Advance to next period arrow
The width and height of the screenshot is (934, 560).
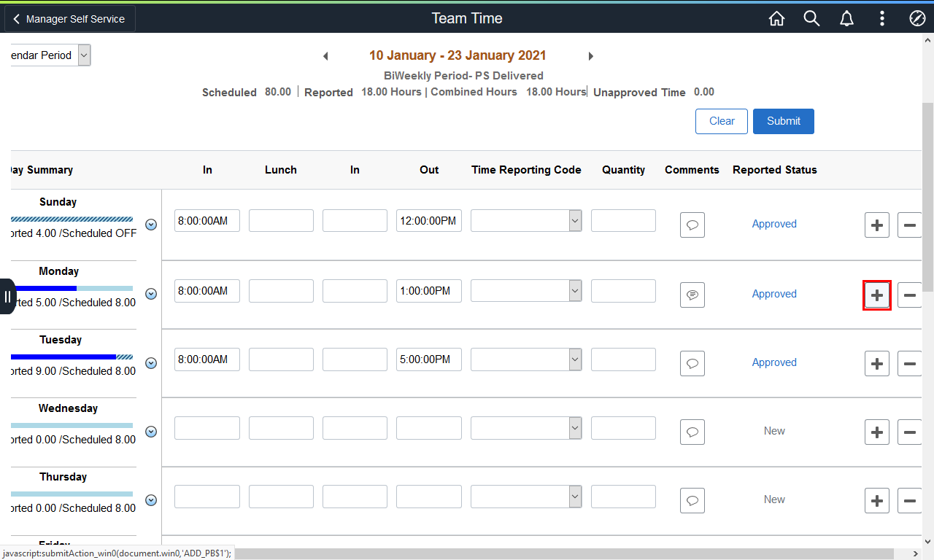591,56
